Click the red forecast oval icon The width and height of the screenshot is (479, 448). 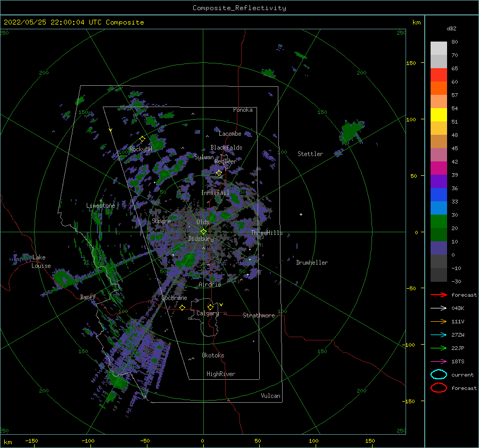439,388
